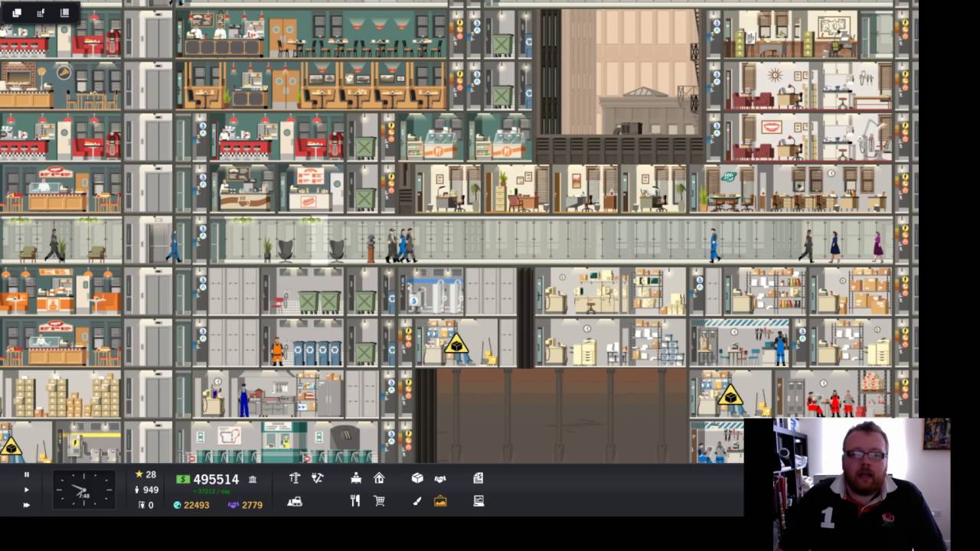The height and width of the screenshot is (551, 980).
Task: Select the worker in blue overalls near copier
Action: pos(243,400)
